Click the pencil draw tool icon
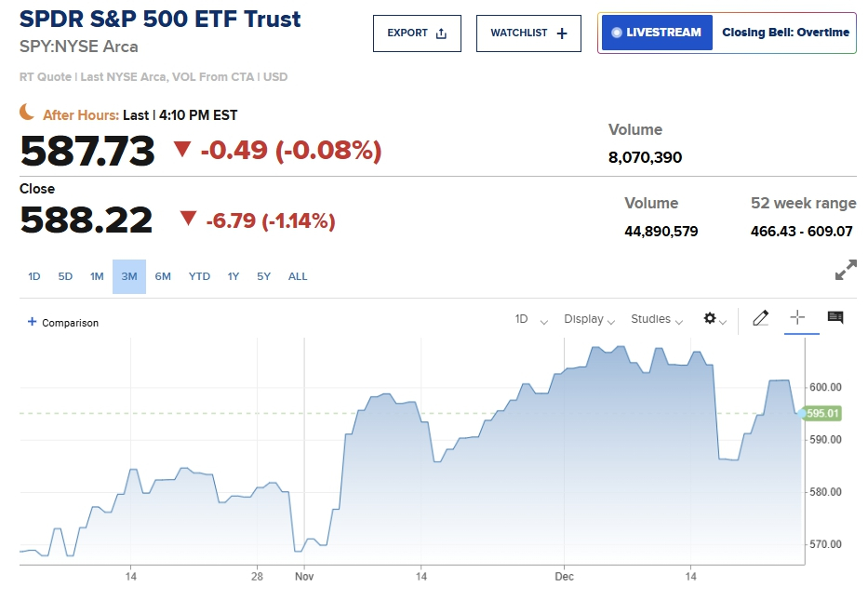 pos(761,318)
